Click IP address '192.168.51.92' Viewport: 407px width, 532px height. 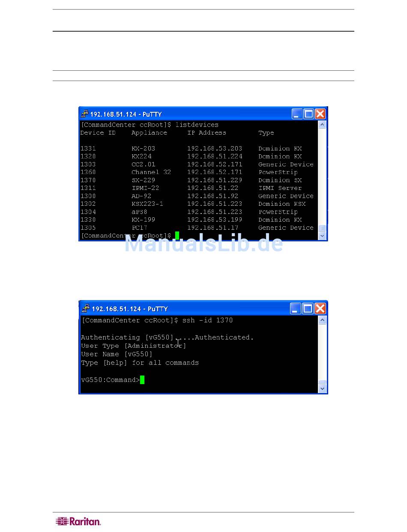tap(213, 196)
